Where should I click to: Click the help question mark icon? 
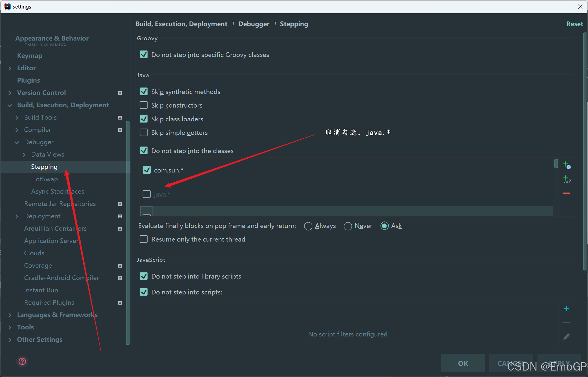pos(22,361)
